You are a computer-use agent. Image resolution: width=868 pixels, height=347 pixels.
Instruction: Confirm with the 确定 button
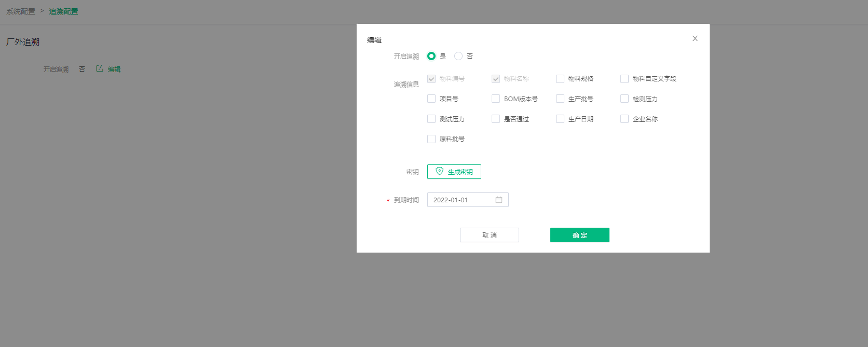(580, 235)
